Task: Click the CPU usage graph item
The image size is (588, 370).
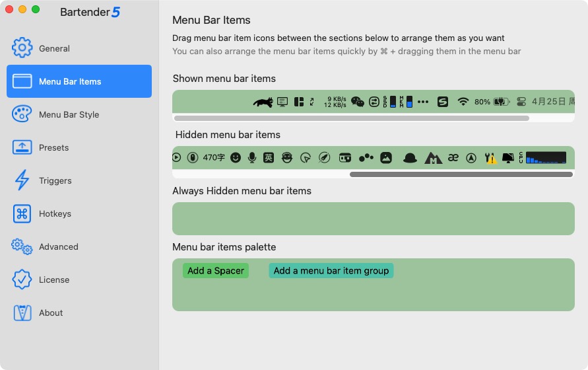Action: 542,158
